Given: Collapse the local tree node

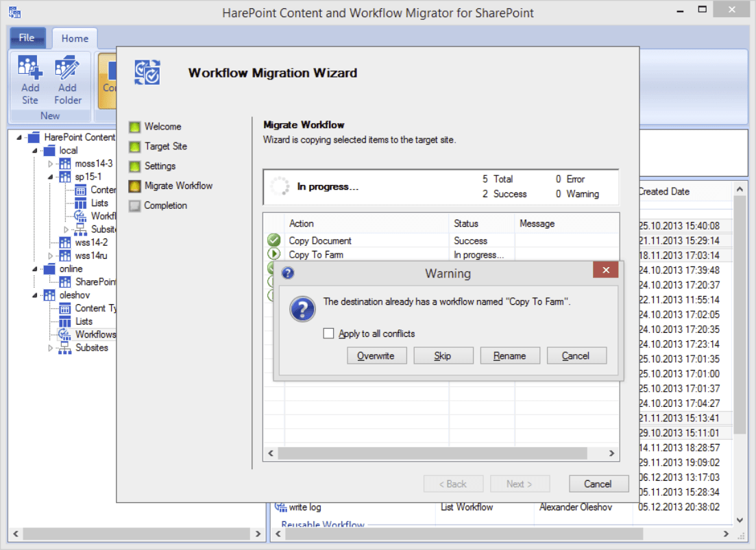Looking at the screenshot, I should (35, 151).
